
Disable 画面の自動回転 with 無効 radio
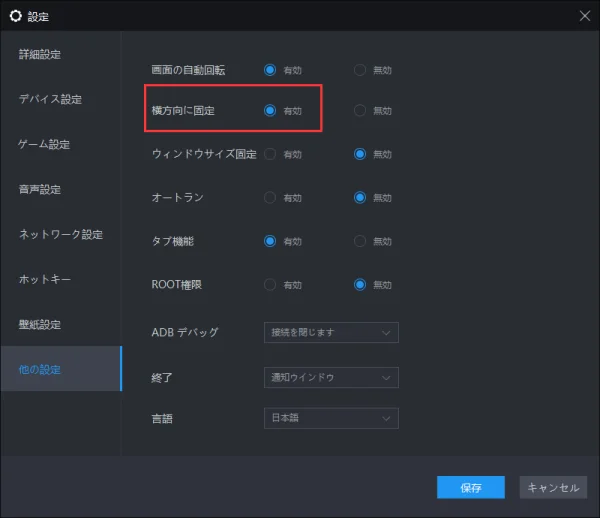(360, 70)
